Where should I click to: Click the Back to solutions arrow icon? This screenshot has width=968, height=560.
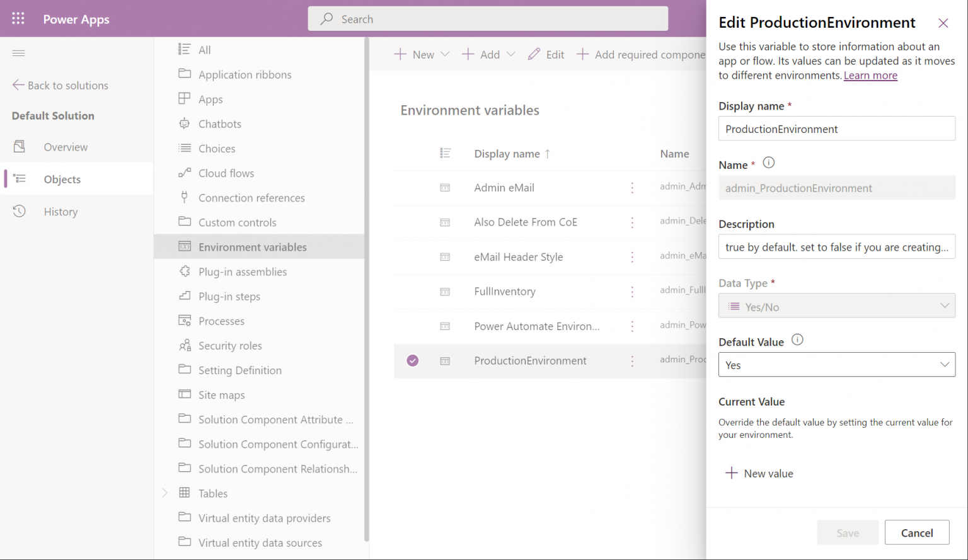(18, 85)
